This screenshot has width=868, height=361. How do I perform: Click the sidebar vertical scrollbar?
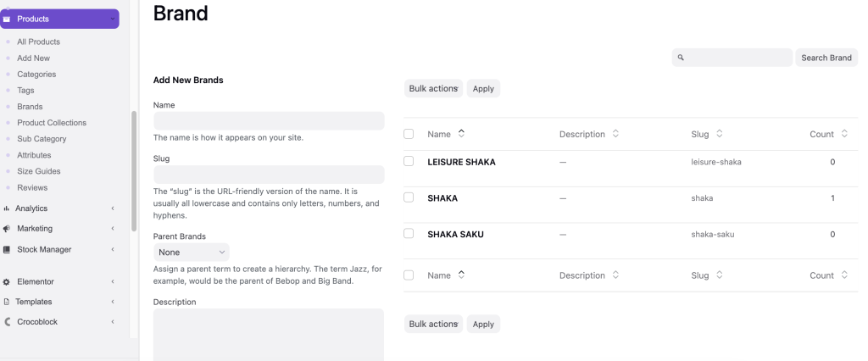pyautogui.click(x=133, y=169)
